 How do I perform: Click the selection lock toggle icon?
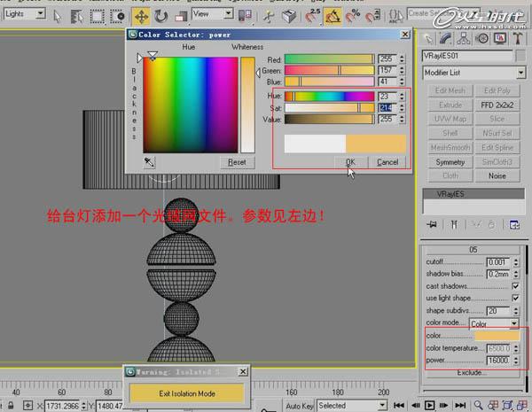(x=11, y=406)
